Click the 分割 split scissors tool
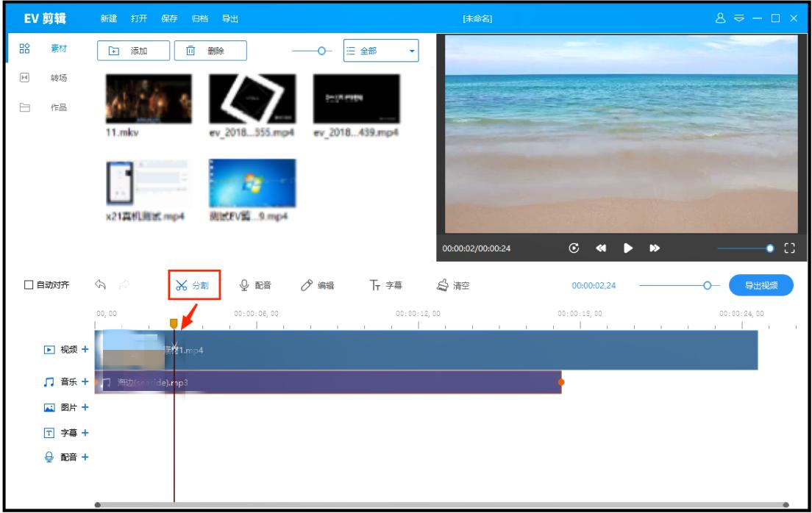This screenshot has height=513, width=812. click(191, 286)
